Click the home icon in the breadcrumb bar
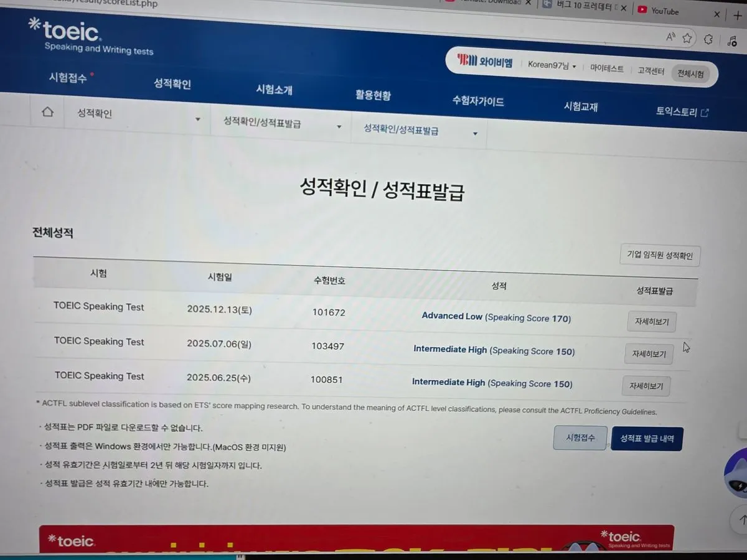This screenshot has height=560, width=747. [x=47, y=112]
